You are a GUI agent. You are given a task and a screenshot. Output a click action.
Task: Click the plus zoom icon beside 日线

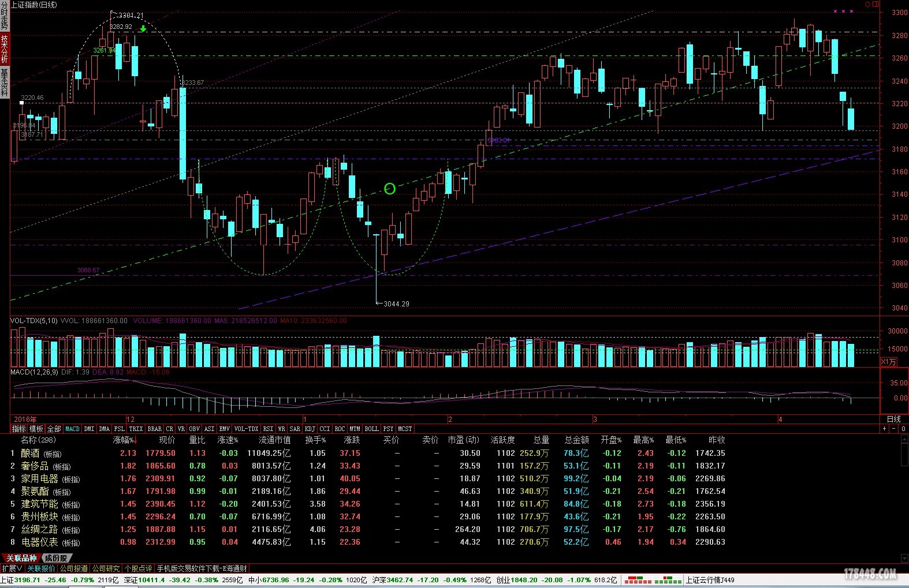click(884, 429)
